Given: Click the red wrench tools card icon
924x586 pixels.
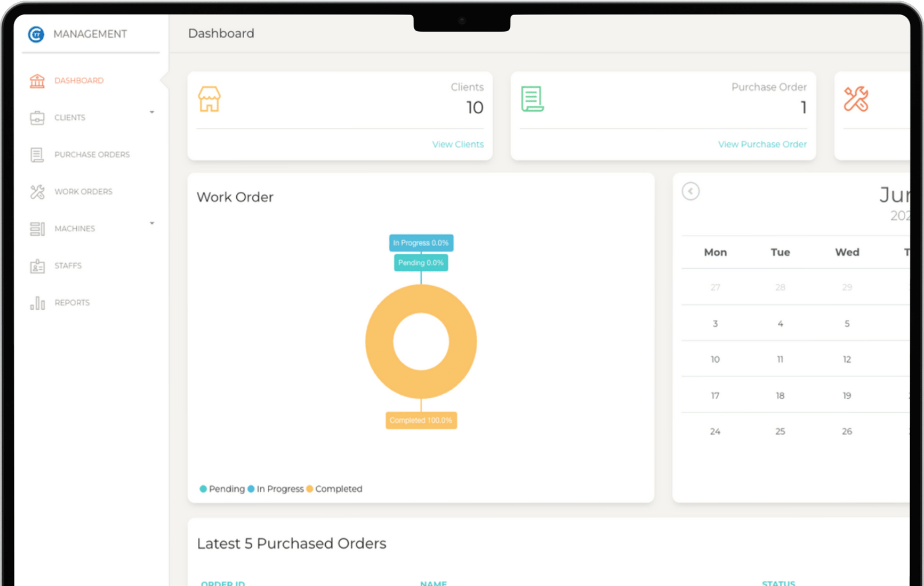Looking at the screenshot, I should pyautogui.click(x=856, y=99).
